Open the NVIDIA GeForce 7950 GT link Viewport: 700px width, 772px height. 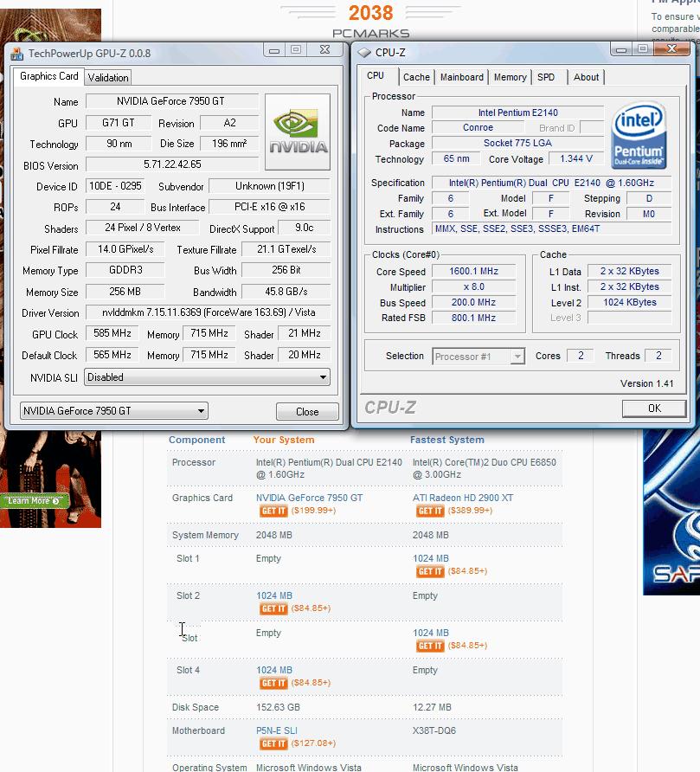coord(309,498)
